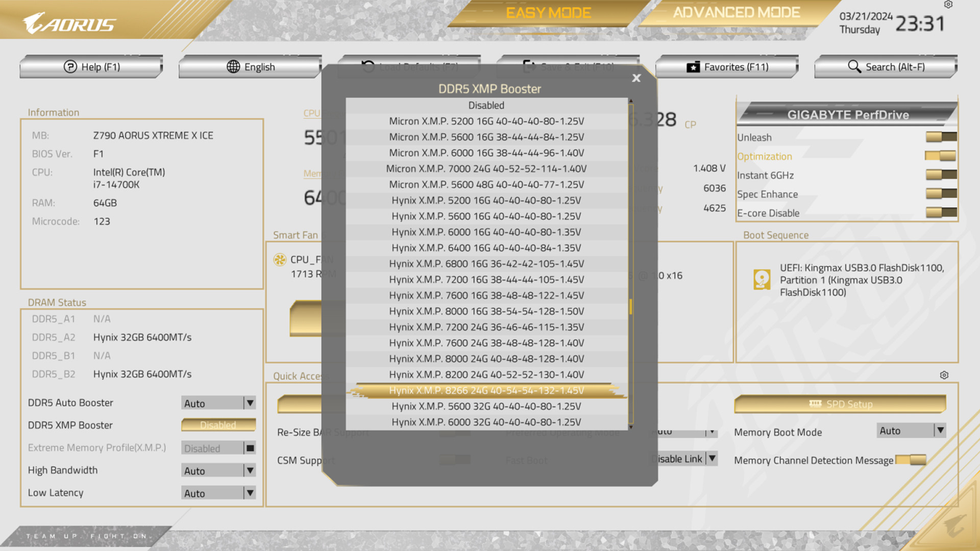Select Hynix X.M.P. 8000 24G profile
Image resolution: width=980 pixels, height=551 pixels.
click(x=486, y=359)
